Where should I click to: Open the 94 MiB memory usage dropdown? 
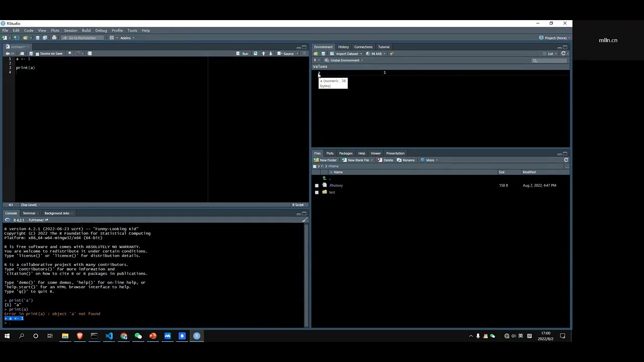tap(375, 53)
